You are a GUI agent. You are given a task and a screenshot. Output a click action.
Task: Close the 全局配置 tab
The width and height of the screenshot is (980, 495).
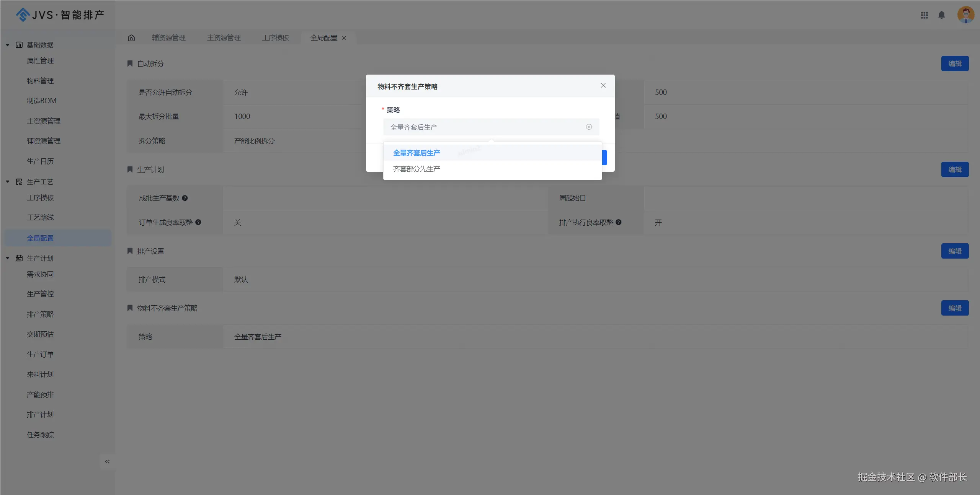coord(344,38)
